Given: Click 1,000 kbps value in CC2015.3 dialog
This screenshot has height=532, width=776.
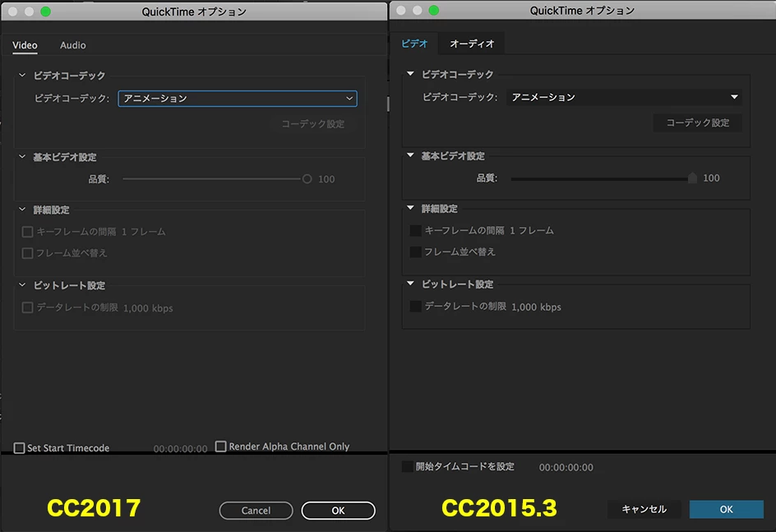Looking at the screenshot, I should (536, 307).
